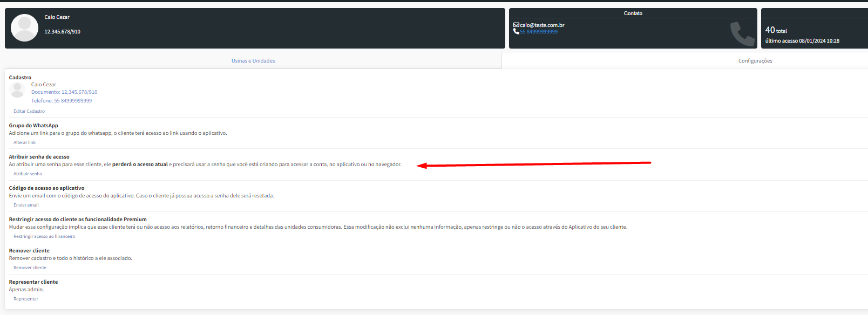
Task: Click Documento: 12.345.678/910 in Cadastro
Action: tap(64, 92)
